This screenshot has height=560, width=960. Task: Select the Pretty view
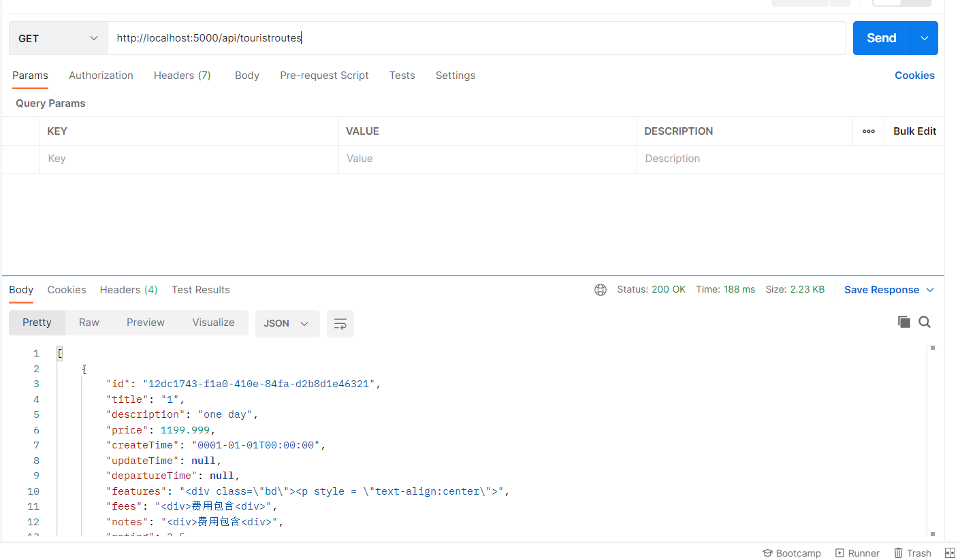tap(37, 323)
